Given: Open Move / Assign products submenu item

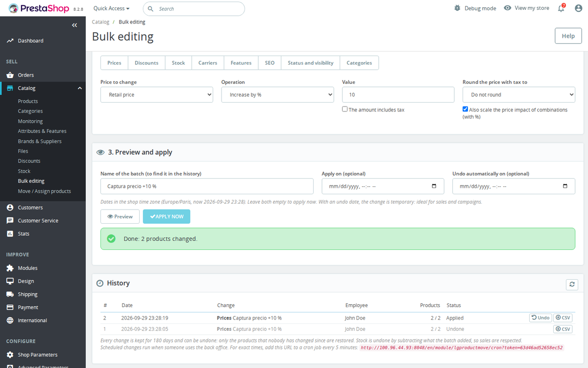Looking at the screenshot, I should pos(45,191).
